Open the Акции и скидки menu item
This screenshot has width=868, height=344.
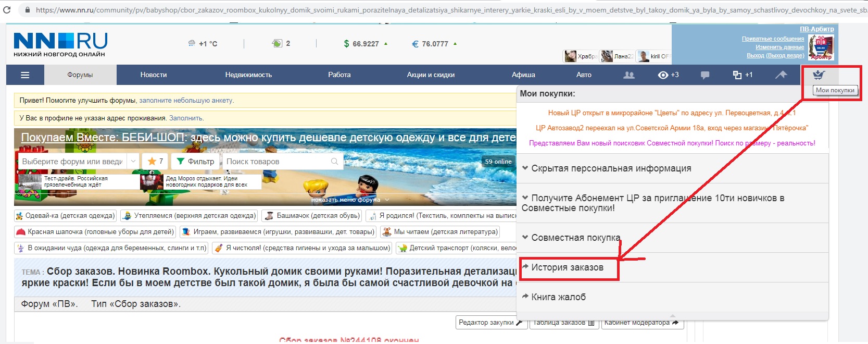431,75
